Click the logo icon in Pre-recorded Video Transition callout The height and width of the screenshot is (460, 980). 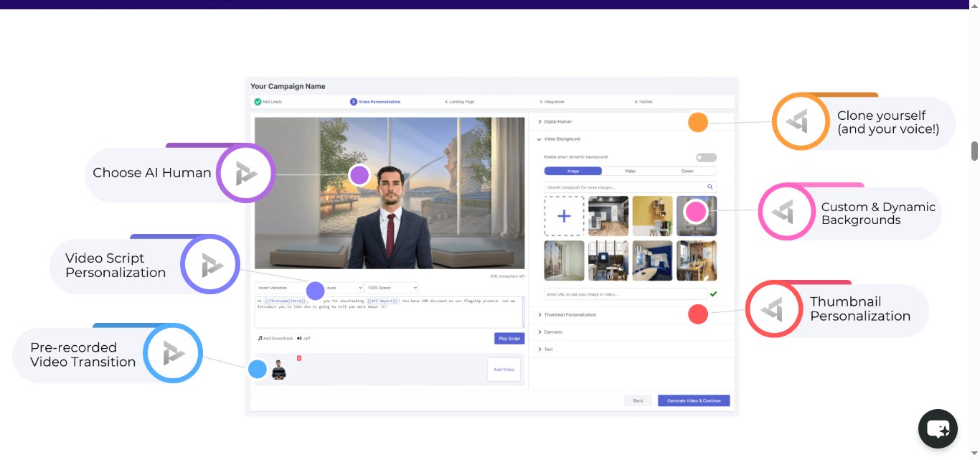tap(173, 353)
